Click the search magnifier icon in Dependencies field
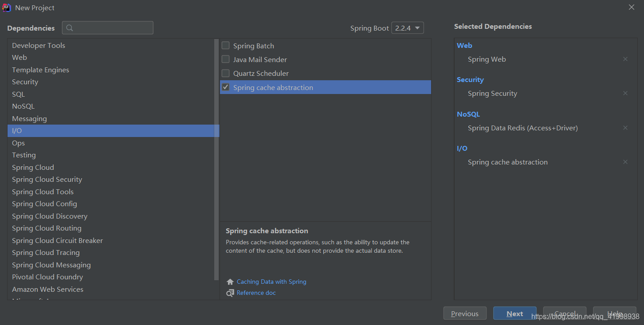This screenshot has height=325, width=644. 70,28
